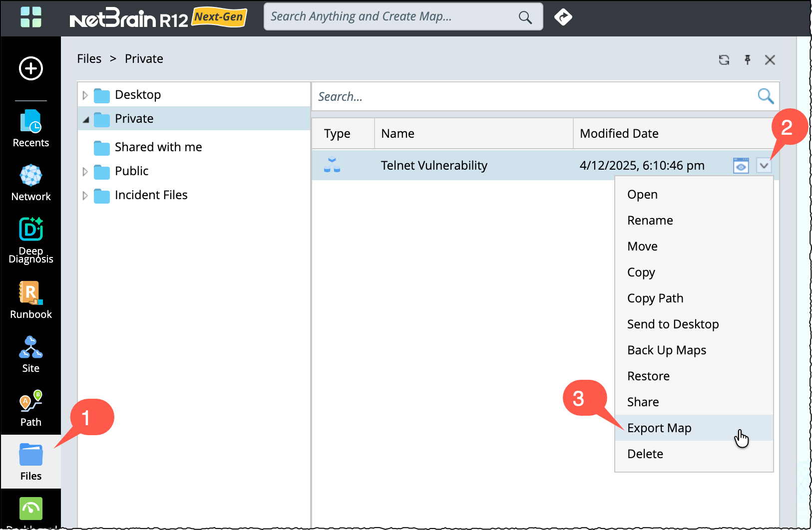Select the Desktop folder
This screenshot has height=530, width=812.
pos(138,95)
